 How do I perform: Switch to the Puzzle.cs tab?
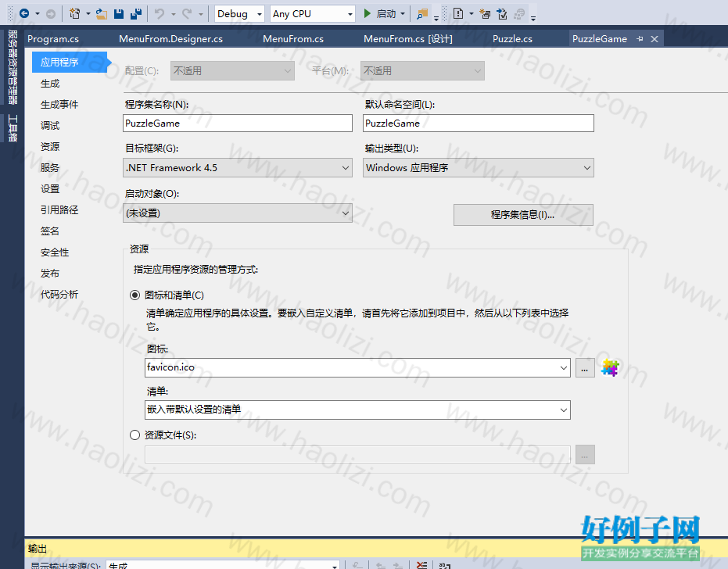pos(513,39)
